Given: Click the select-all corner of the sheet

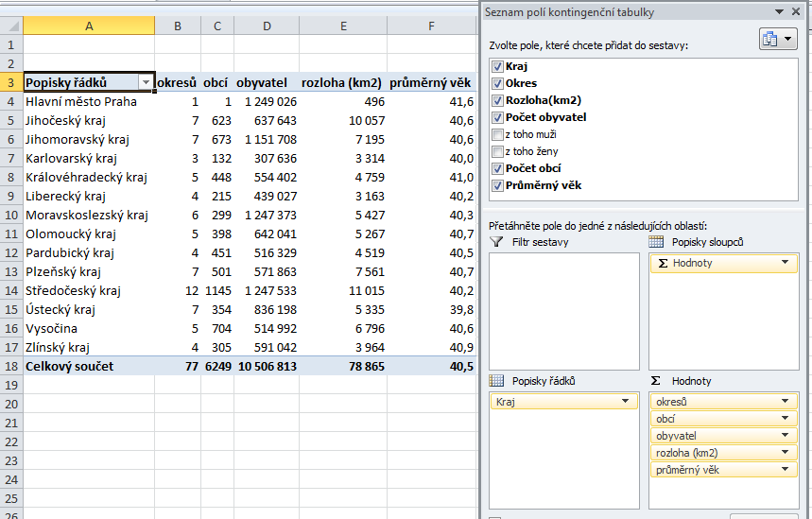Looking at the screenshot, I should tap(11, 26).
